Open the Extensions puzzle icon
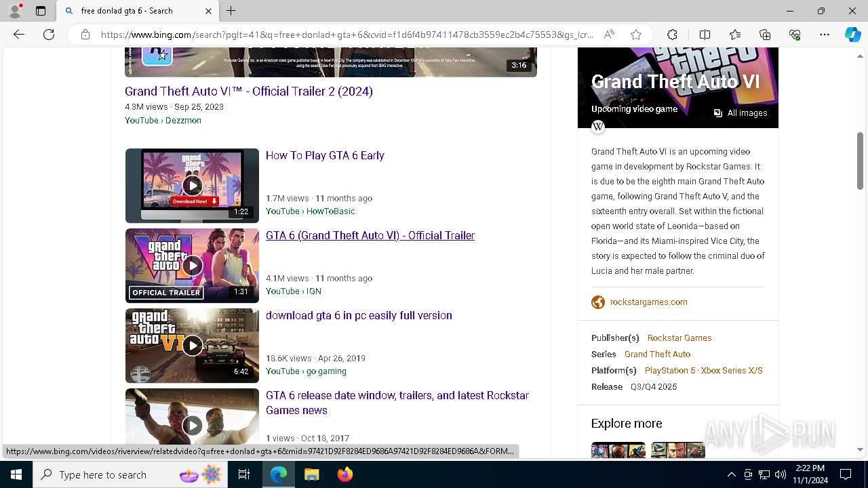868x488 pixels. pos(672,35)
